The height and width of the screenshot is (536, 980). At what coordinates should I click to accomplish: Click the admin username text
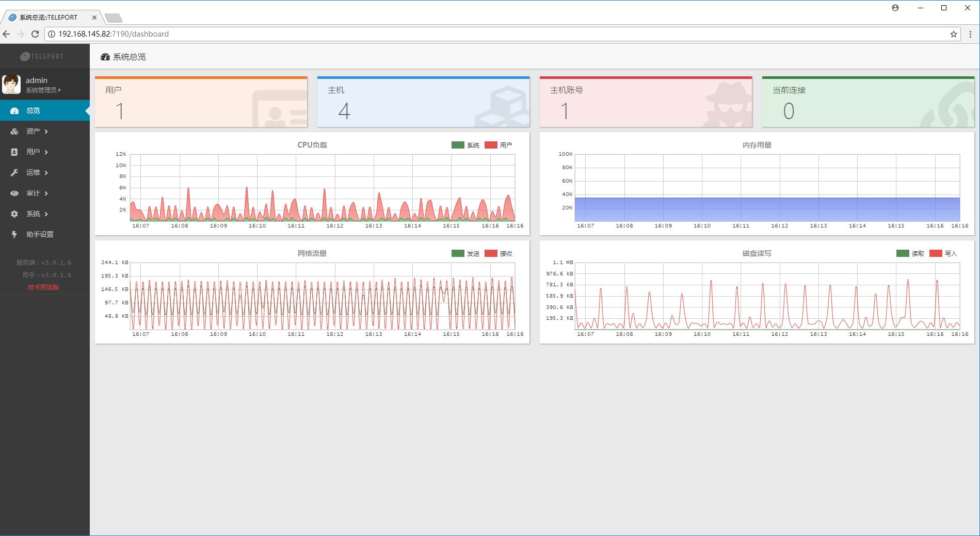[x=37, y=80]
